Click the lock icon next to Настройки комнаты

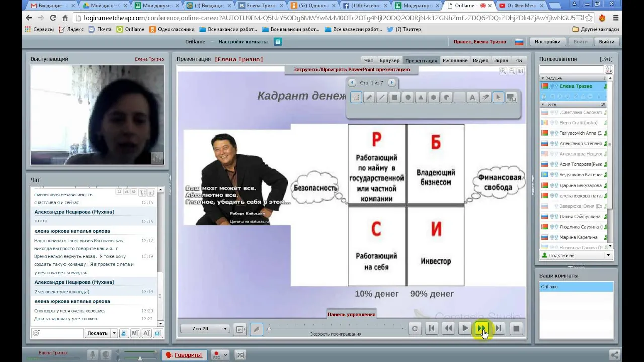coord(278,42)
